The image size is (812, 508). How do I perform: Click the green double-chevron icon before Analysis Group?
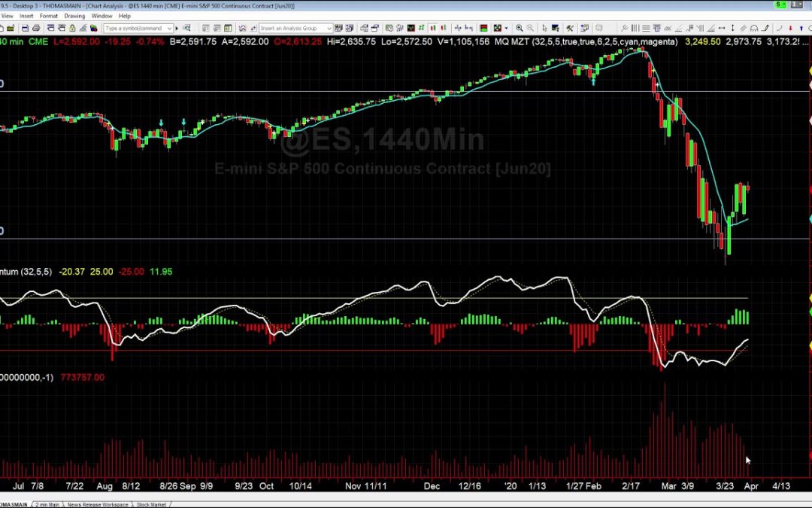click(x=242, y=28)
